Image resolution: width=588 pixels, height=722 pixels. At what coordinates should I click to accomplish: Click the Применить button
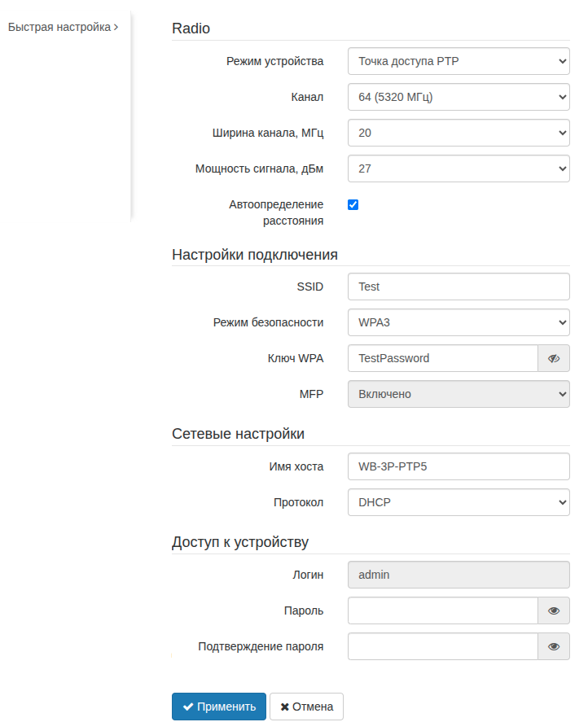[x=219, y=707]
